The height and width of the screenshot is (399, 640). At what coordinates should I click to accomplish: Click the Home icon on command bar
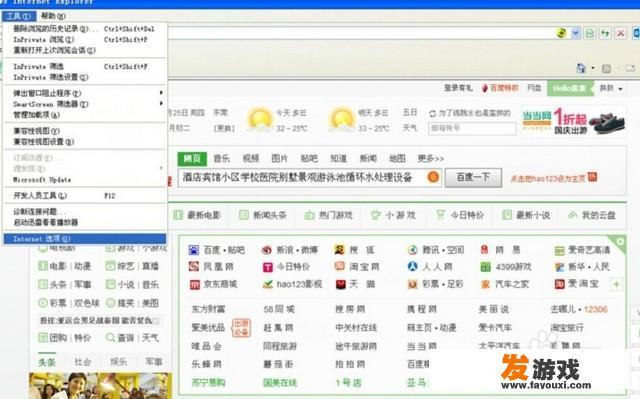[581, 68]
